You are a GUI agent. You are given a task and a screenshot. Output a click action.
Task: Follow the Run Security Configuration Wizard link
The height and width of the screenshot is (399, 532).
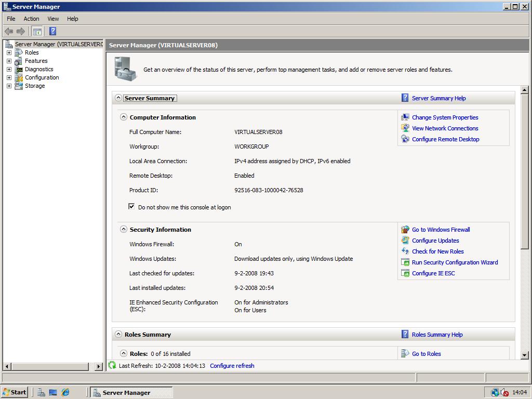[x=455, y=262]
